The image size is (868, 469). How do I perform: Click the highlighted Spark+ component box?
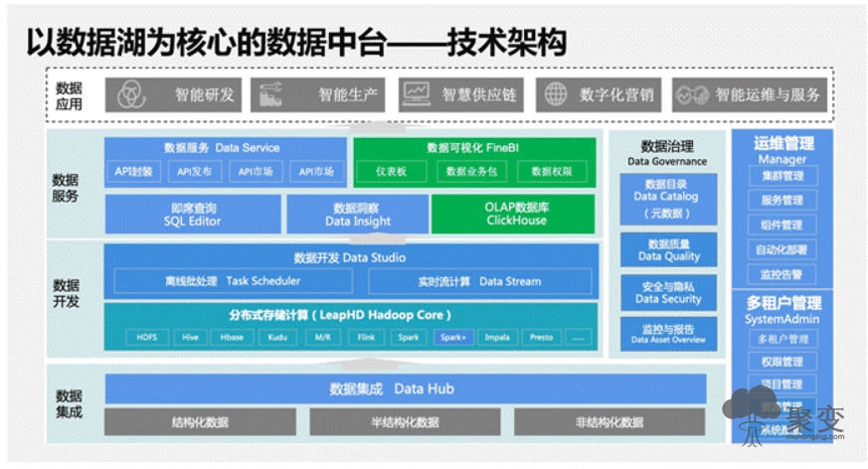pos(453,338)
